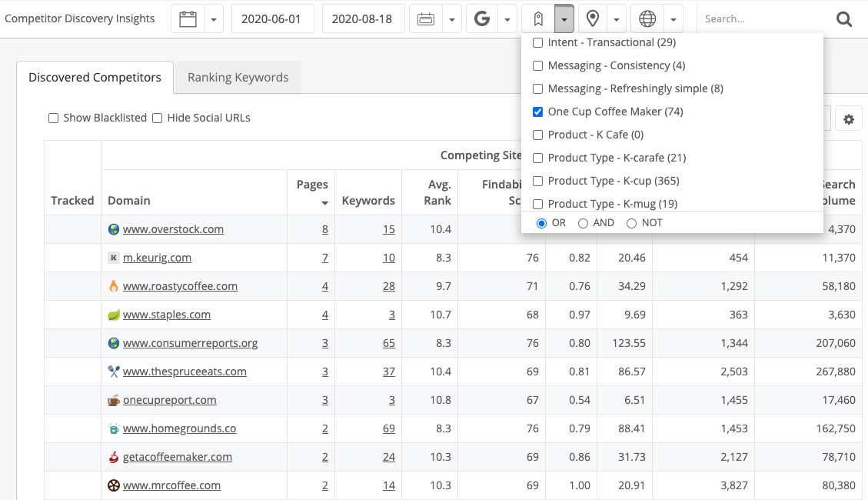Click the calendar date range icon
This screenshot has width=868, height=500.
188,19
